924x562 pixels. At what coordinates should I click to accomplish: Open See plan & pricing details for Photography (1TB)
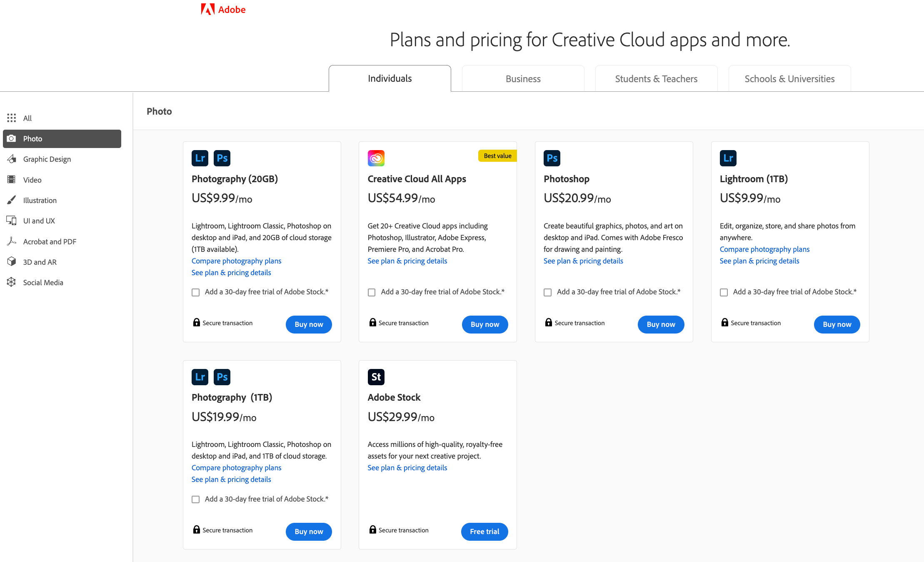231,479
